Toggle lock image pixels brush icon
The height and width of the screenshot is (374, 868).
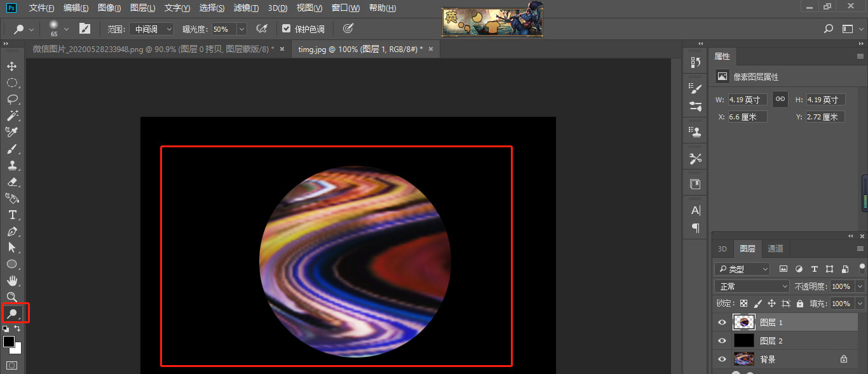[x=757, y=304]
